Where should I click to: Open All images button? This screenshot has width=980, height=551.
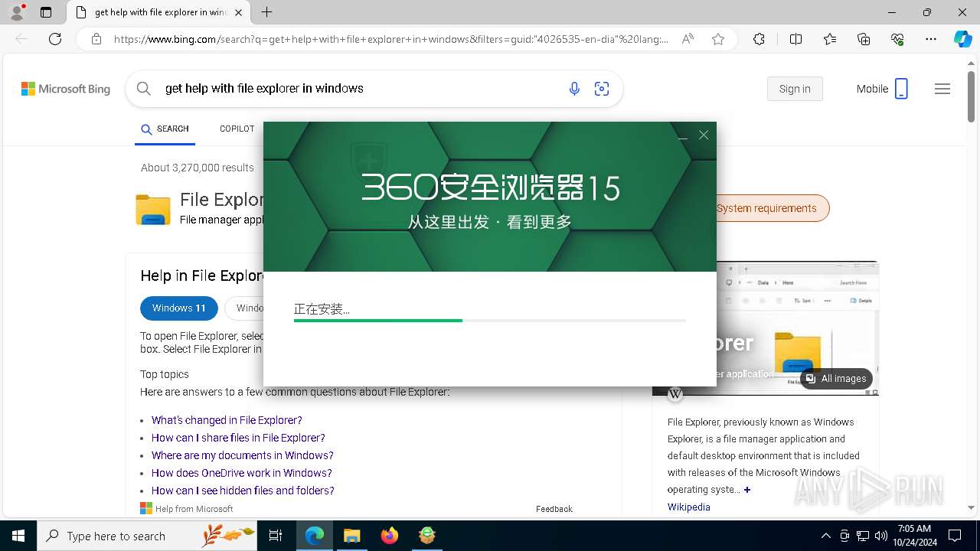coord(836,379)
